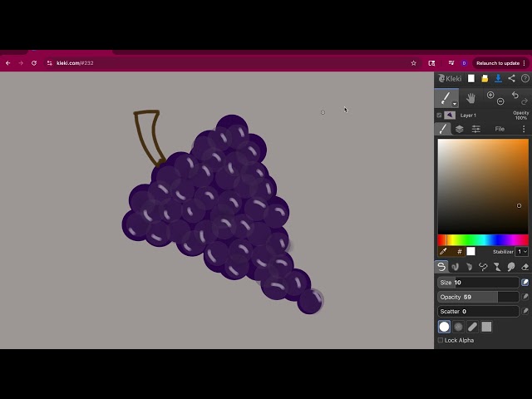Viewport: 532px width, 399px height.
Task: Select the Pixel brush type
Action: 483,267
